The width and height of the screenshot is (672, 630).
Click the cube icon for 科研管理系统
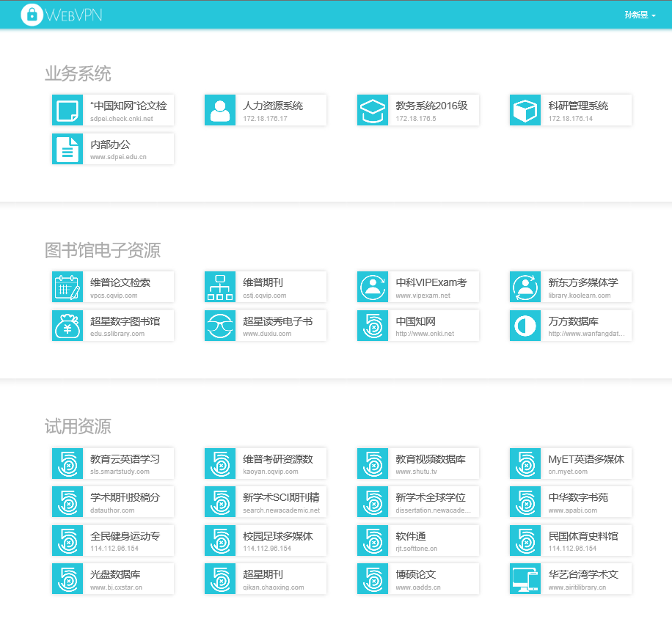click(525, 110)
